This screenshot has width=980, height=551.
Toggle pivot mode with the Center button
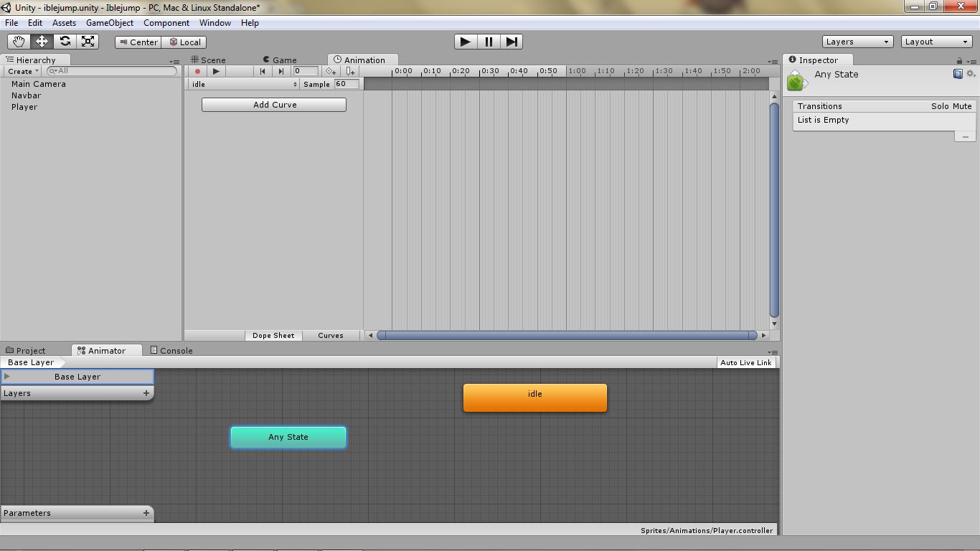[138, 42]
